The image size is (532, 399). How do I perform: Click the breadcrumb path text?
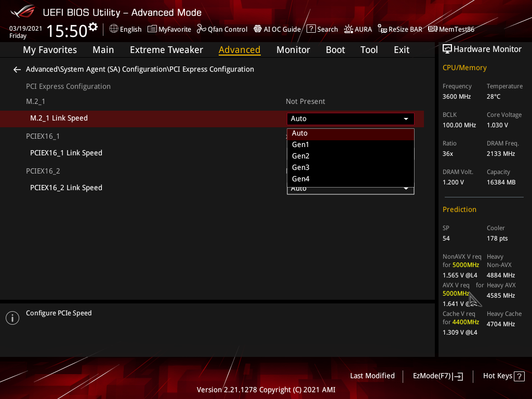coord(140,69)
